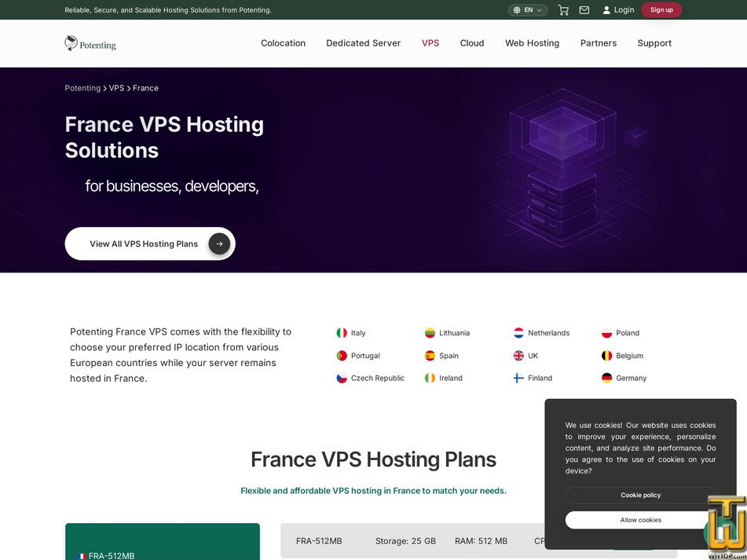Click the Czech Republic country label

(378, 378)
